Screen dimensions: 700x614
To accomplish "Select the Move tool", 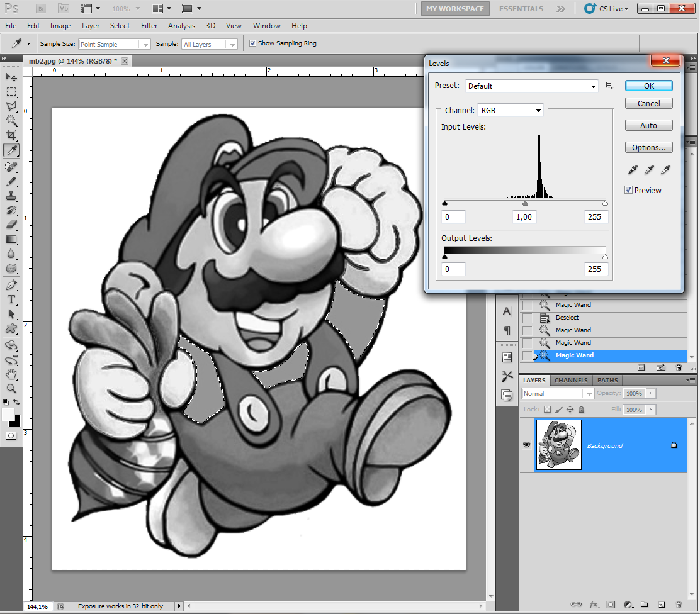I will click(x=11, y=77).
